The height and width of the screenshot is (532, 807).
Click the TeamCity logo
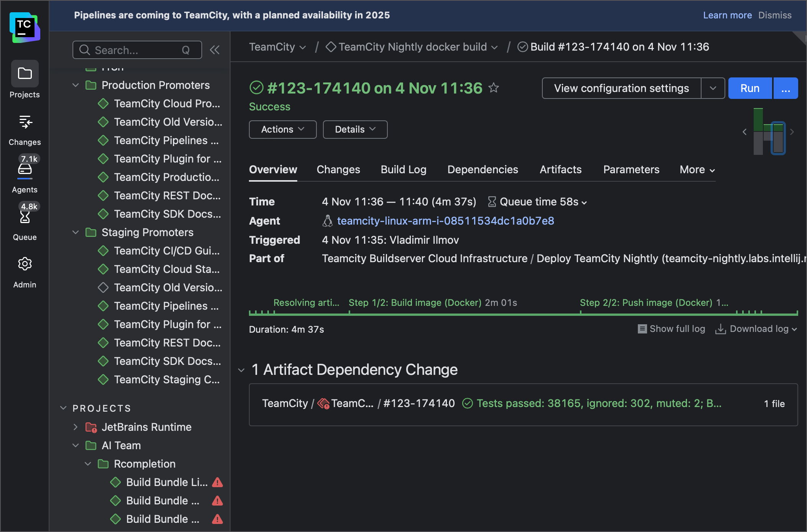[x=24, y=27]
